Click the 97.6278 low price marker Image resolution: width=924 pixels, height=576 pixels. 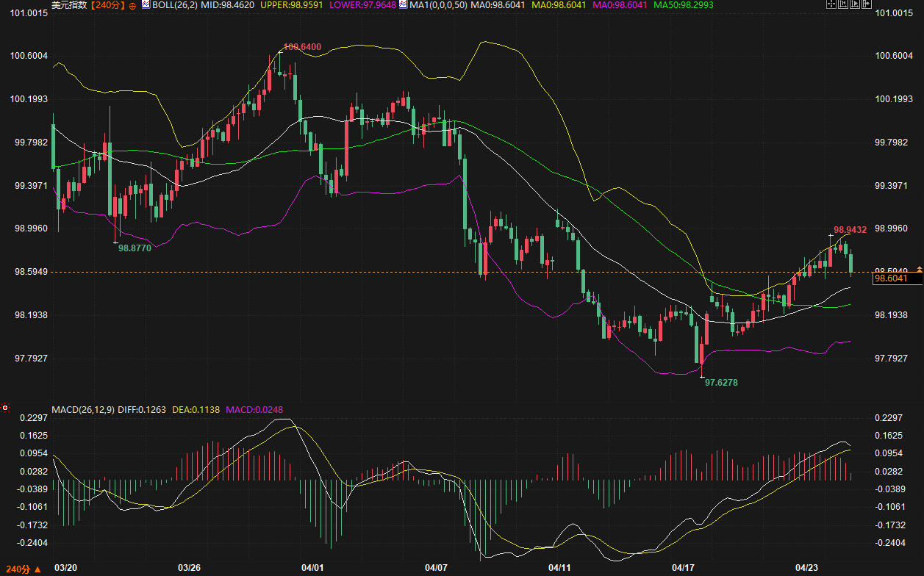point(722,383)
